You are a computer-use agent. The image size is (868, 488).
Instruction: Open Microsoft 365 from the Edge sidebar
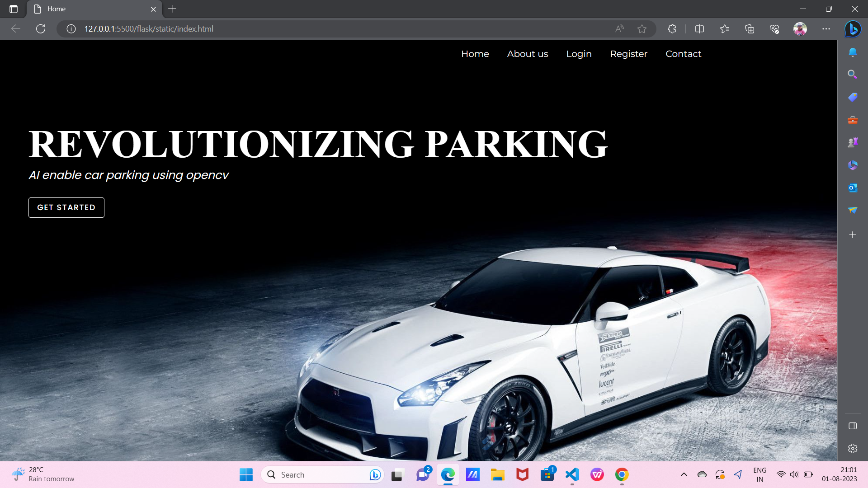(x=853, y=165)
